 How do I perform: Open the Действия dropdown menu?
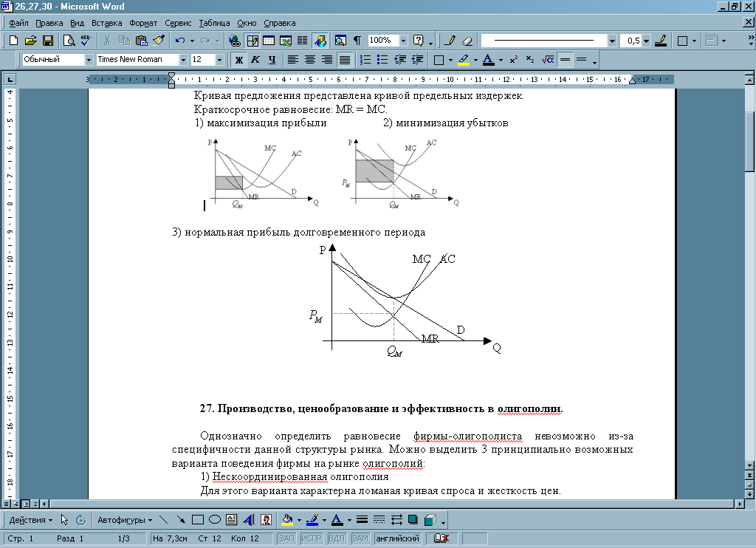pos(31,520)
